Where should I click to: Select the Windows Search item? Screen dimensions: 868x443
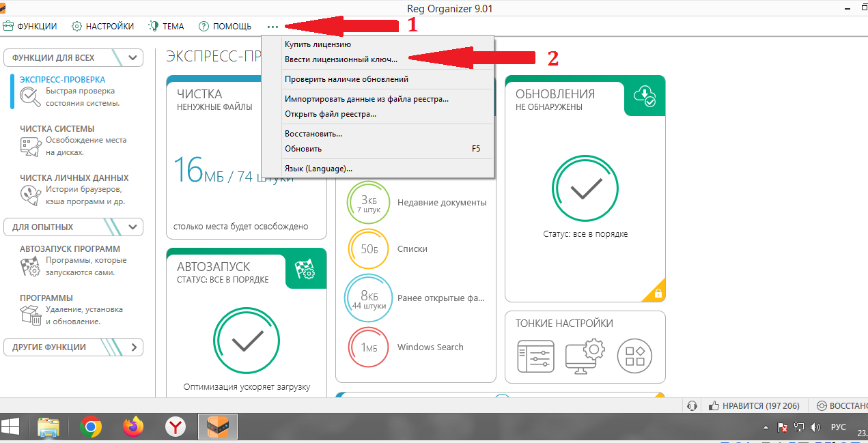(x=430, y=347)
